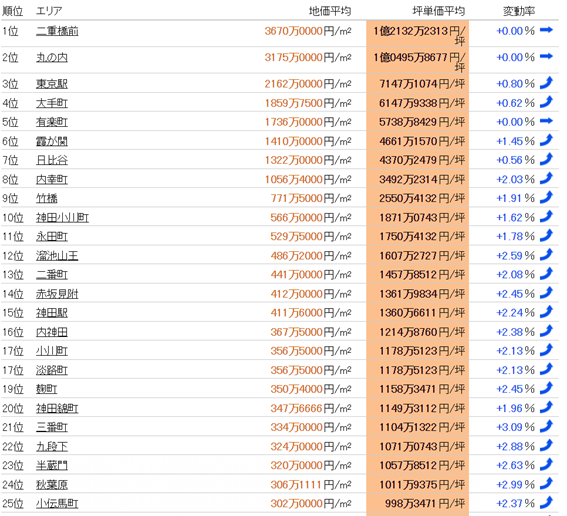Click the 変動率 column header
Screen dimensions: 567x516
[x=519, y=11]
